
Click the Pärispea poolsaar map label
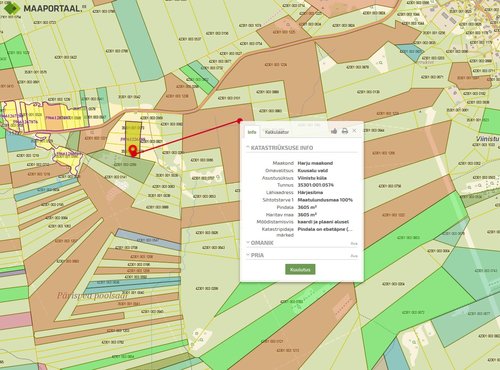(92, 296)
